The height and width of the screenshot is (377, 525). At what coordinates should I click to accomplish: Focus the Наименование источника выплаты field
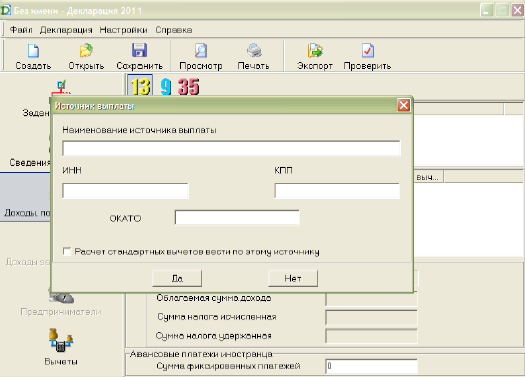[231, 148]
